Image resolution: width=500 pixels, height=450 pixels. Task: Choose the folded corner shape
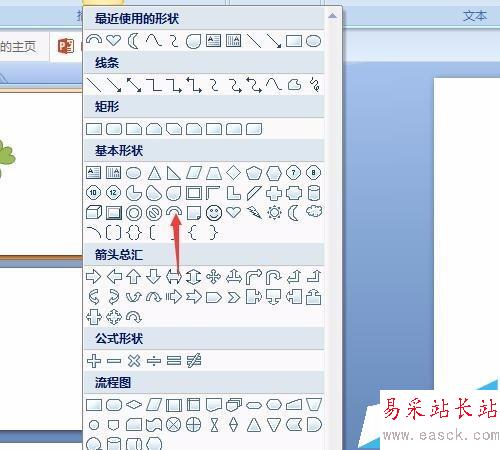[x=194, y=213]
